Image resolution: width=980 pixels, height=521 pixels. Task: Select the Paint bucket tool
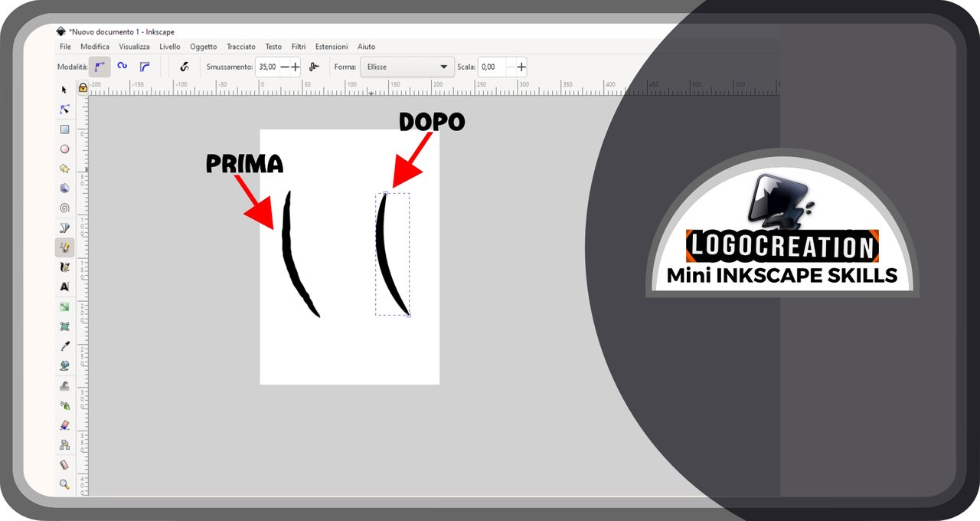click(x=64, y=365)
